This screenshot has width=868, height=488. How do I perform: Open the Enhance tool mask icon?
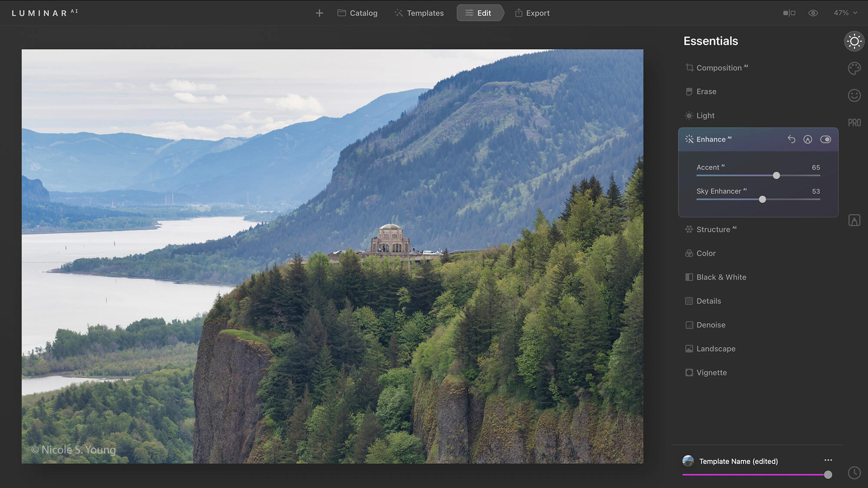point(808,139)
